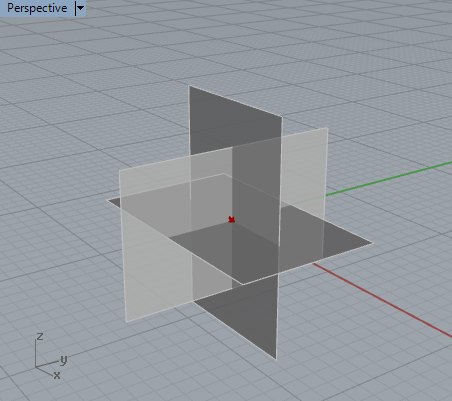Select the red point marker at origin

(231, 219)
